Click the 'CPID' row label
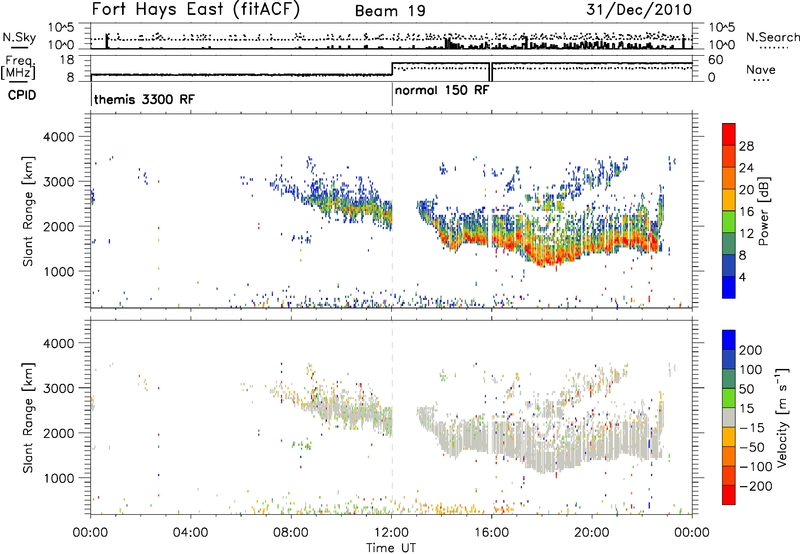This screenshot has height=554, width=800. coord(22,95)
